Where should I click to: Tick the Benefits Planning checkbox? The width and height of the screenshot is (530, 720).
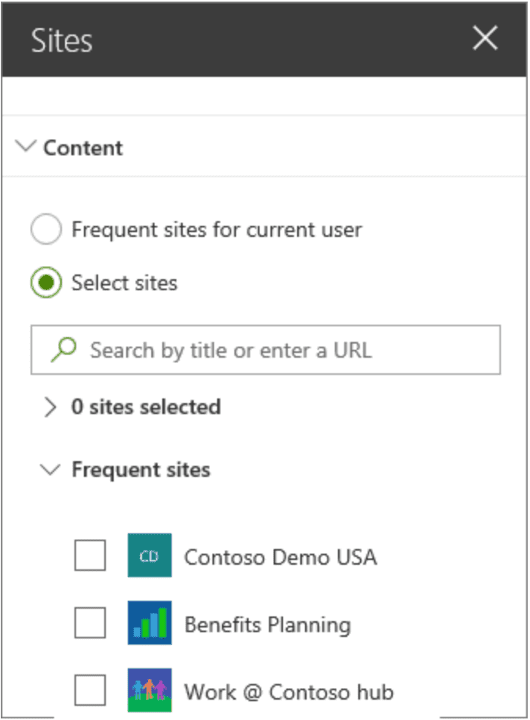(90, 623)
